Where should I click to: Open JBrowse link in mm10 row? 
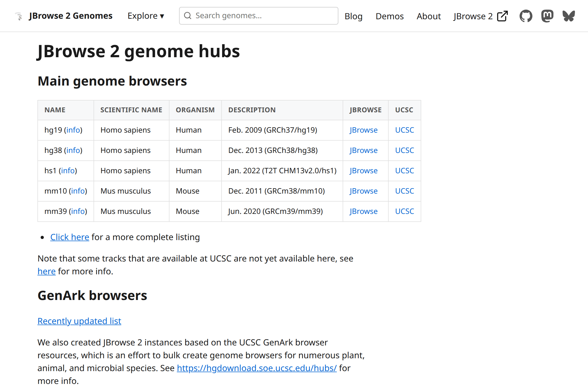(x=363, y=191)
